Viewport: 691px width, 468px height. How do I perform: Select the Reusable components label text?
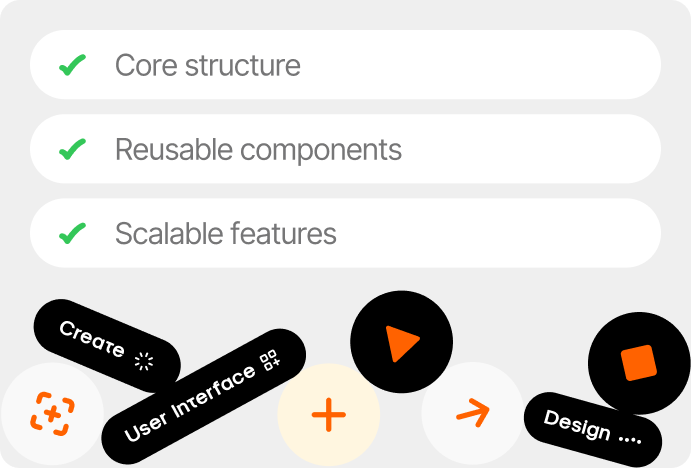(x=258, y=150)
